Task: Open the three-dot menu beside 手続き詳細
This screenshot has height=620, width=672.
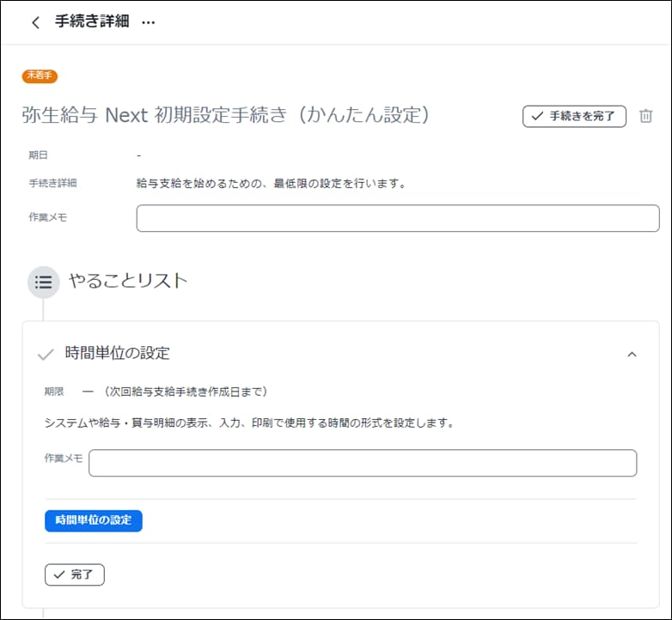Action: [149, 22]
